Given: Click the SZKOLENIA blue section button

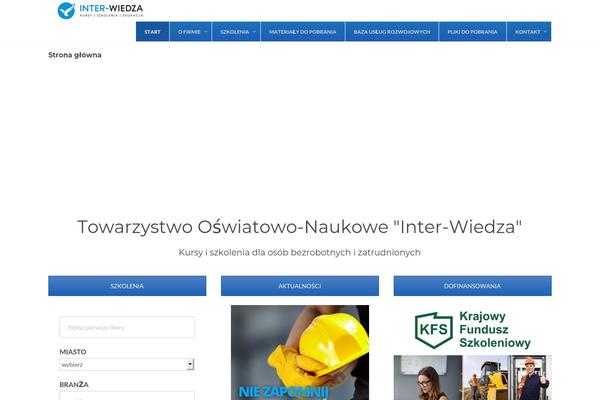Looking at the screenshot, I should pos(127,286).
